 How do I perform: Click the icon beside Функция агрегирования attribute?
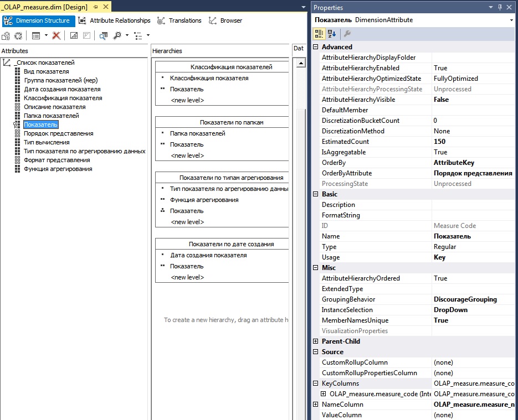click(18, 169)
